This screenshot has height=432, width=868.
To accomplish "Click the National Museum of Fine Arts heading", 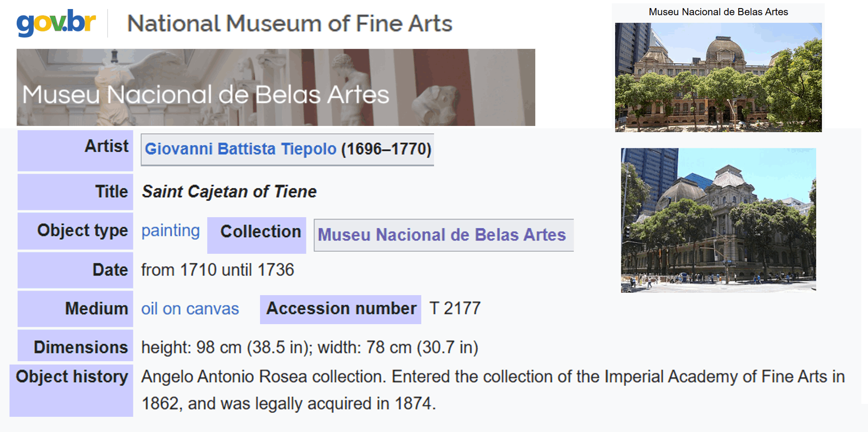I will 289,23.
